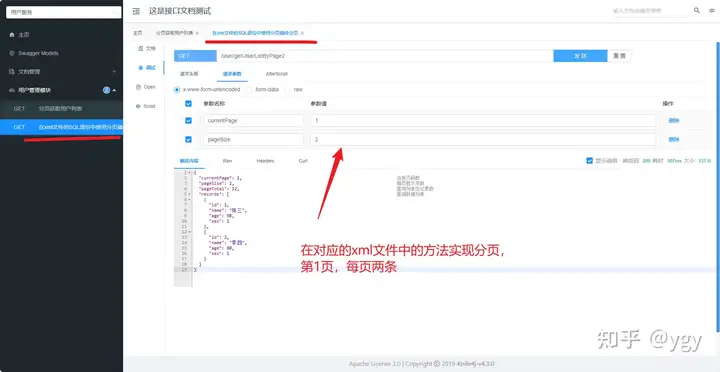Click the search magnifier icon in header
The image size is (720, 372).
tap(696, 10)
